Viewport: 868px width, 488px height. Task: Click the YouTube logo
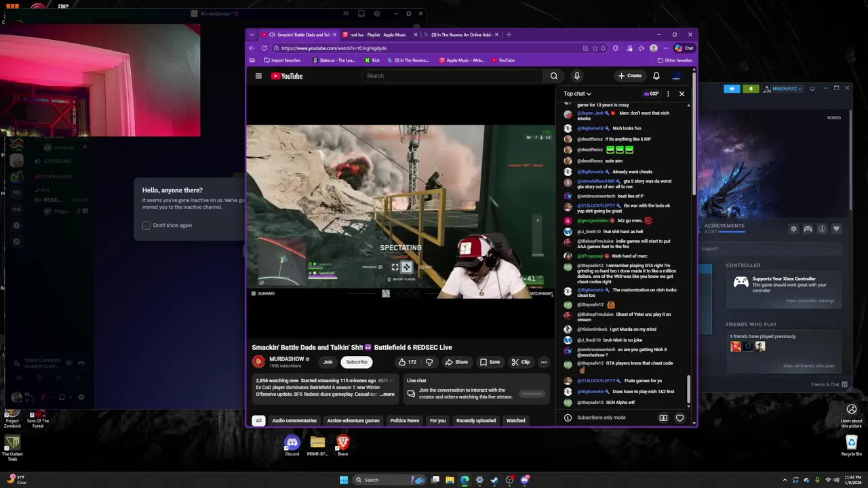click(287, 76)
